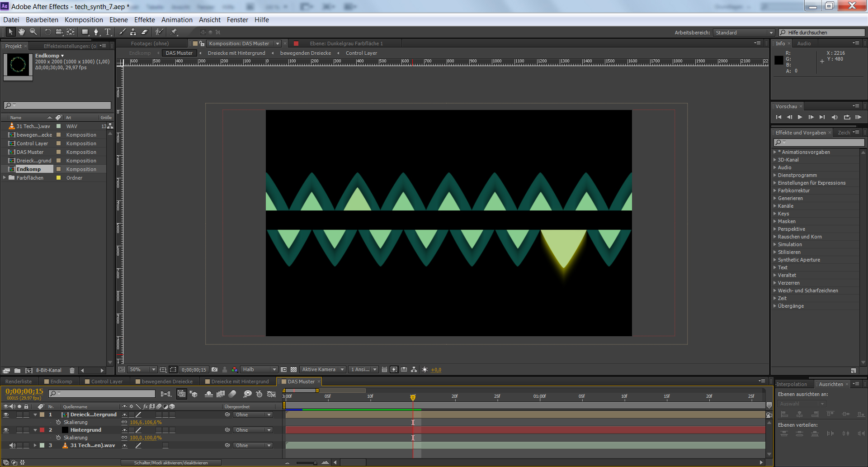868x467 pixels.
Task: Click the Schalter/Modi aktivieren/deaktivieren button
Action: tap(171, 462)
